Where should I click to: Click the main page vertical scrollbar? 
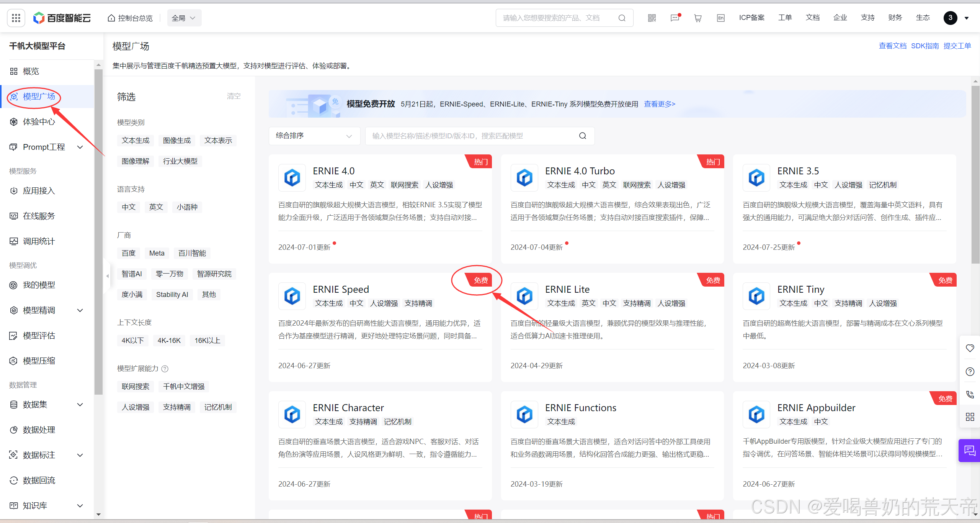point(975,174)
